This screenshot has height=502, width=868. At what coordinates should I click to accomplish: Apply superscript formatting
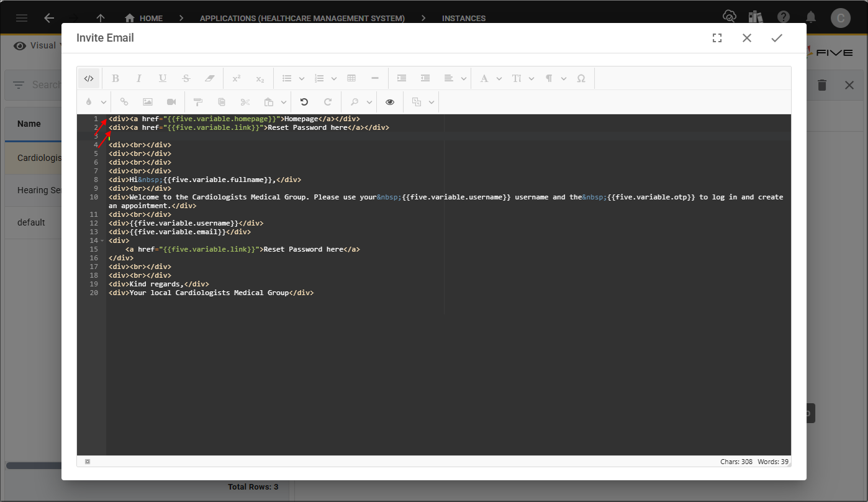coord(237,78)
